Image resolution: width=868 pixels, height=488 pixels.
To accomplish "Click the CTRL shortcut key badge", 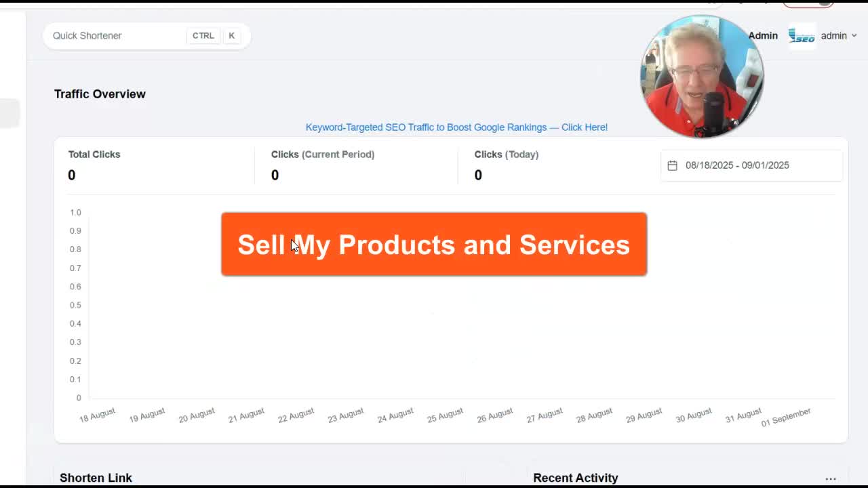I will pos(203,36).
